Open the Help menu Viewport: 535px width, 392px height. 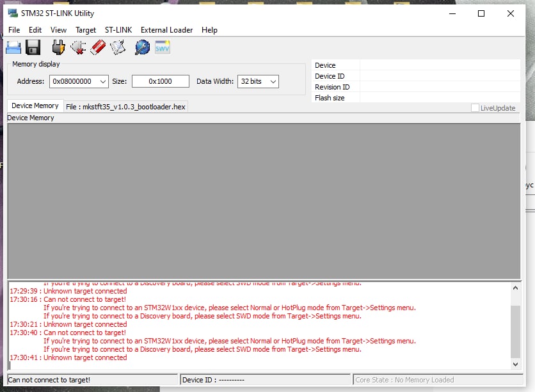209,30
